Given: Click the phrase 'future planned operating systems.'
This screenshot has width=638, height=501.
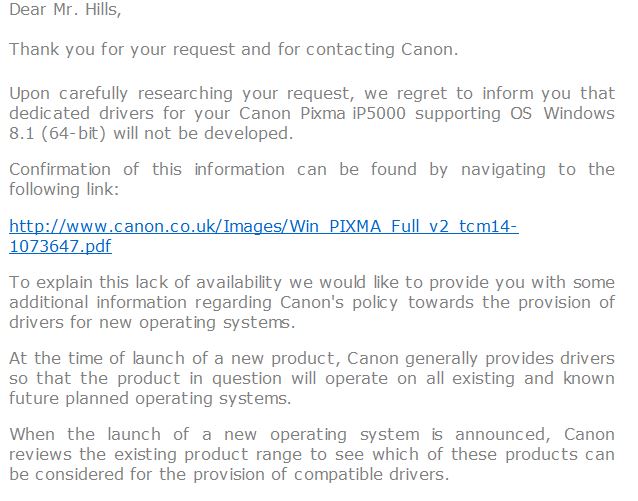Looking at the screenshot, I should pos(150,398).
